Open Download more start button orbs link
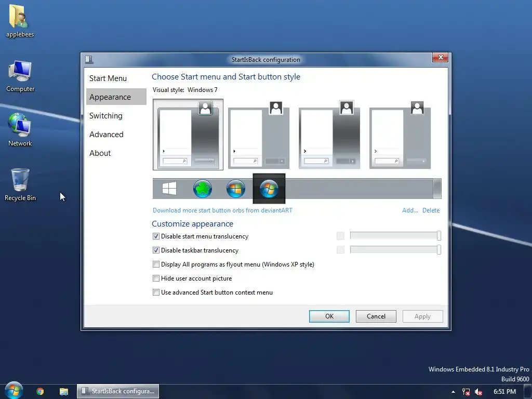The width and height of the screenshot is (532, 399). point(222,210)
